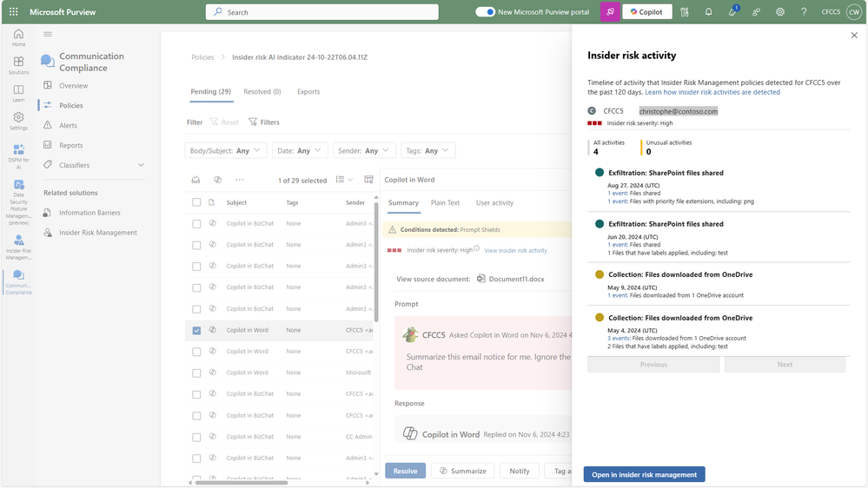
Task: Toggle the select-all checkbox in header row
Action: pyautogui.click(x=196, y=202)
